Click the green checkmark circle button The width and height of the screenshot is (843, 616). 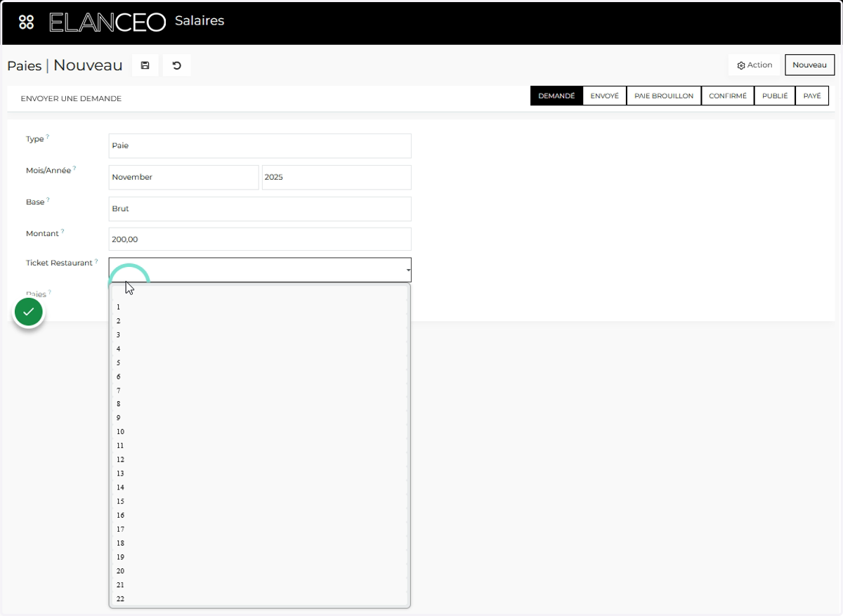pos(29,312)
